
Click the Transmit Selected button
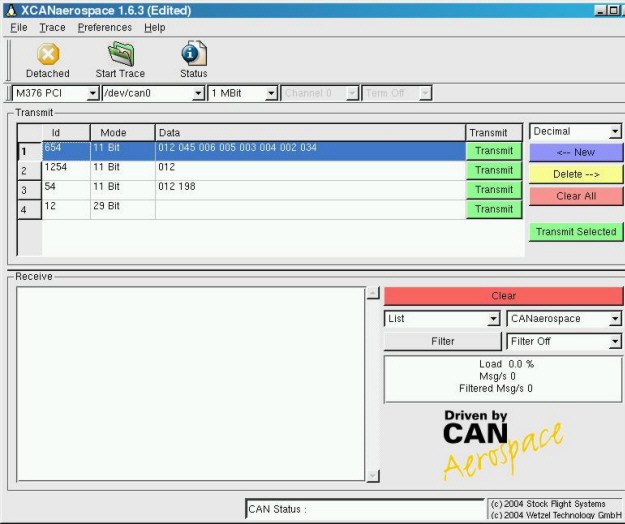pyautogui.click(x=575, y=232)
